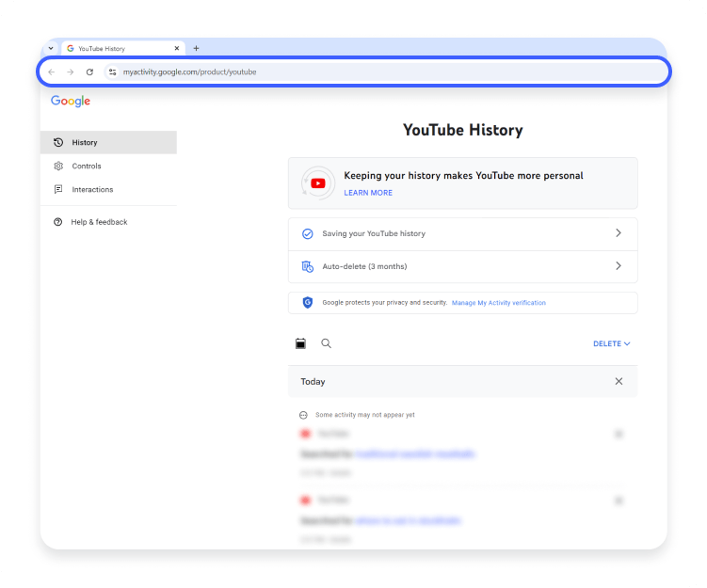This screenshot has width=707, height=588.
Task: Select History in the sidebar
Action: click(x=108, y=142)
